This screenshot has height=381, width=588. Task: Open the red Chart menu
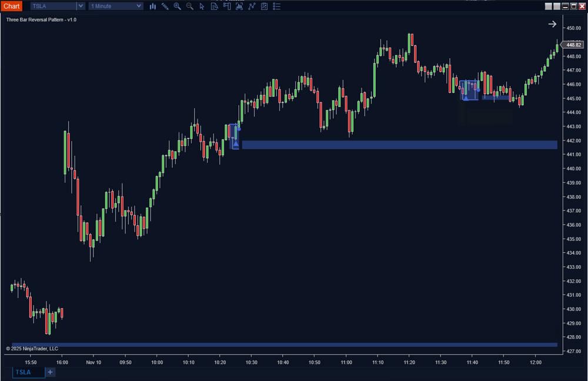click(11, 6)
